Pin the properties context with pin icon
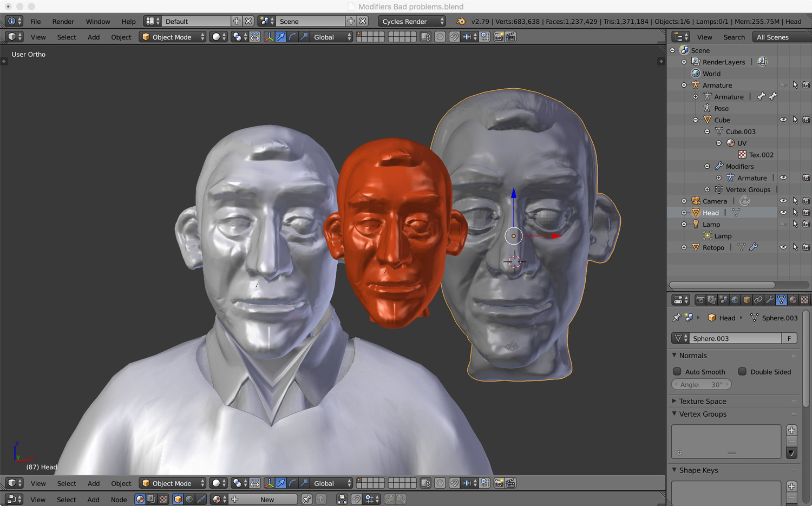 (677, 318)
